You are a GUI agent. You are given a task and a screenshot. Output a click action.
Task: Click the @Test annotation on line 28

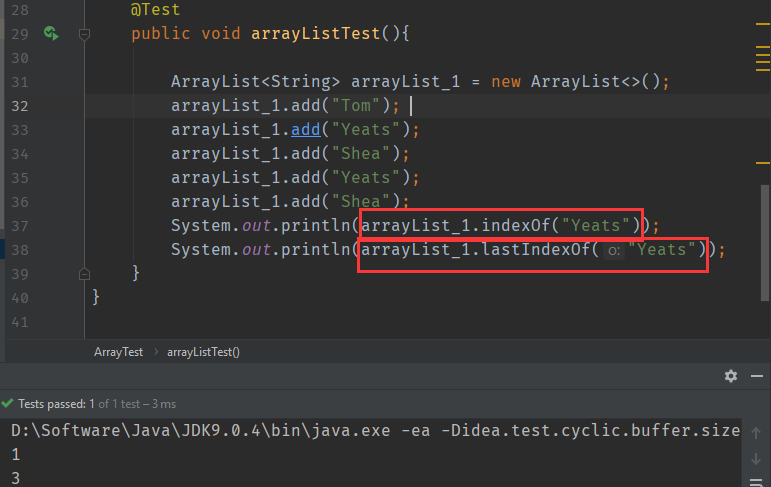pos(155,9)
